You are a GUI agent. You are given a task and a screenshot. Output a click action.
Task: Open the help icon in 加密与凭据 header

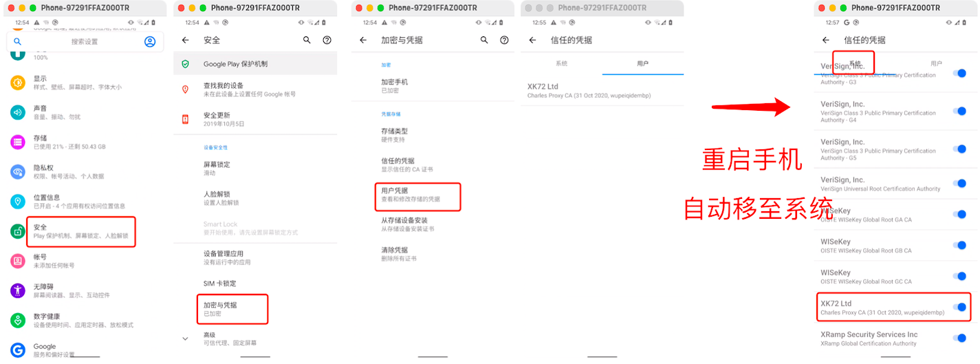coord(505,40)
